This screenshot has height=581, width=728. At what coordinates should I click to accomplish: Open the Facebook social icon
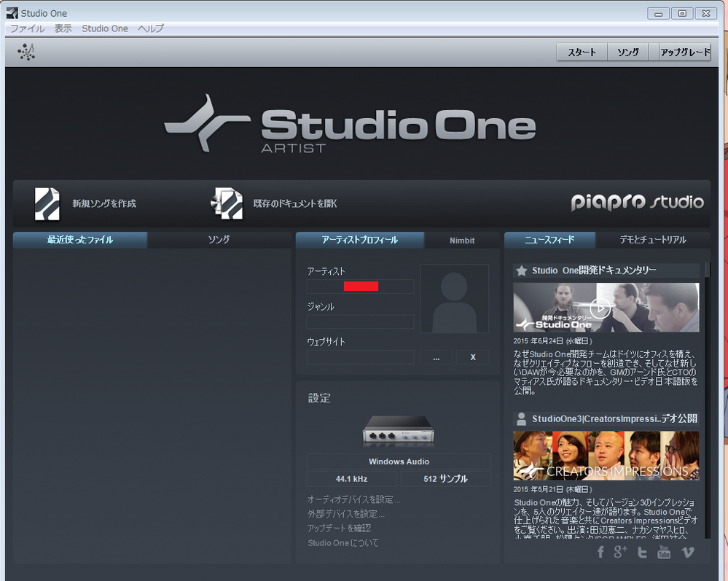(600, 552)
